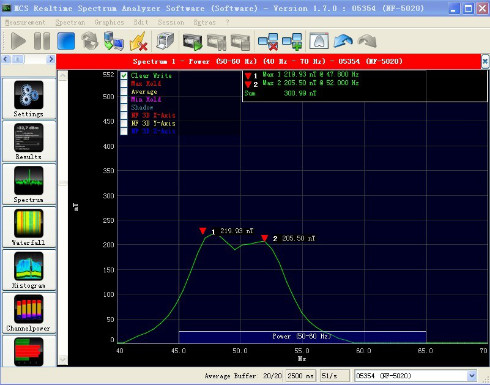The width and height of the screenshot is (490, 385).
Task: Click the recorder pause toolbar icon
Action: click(216, 42)
